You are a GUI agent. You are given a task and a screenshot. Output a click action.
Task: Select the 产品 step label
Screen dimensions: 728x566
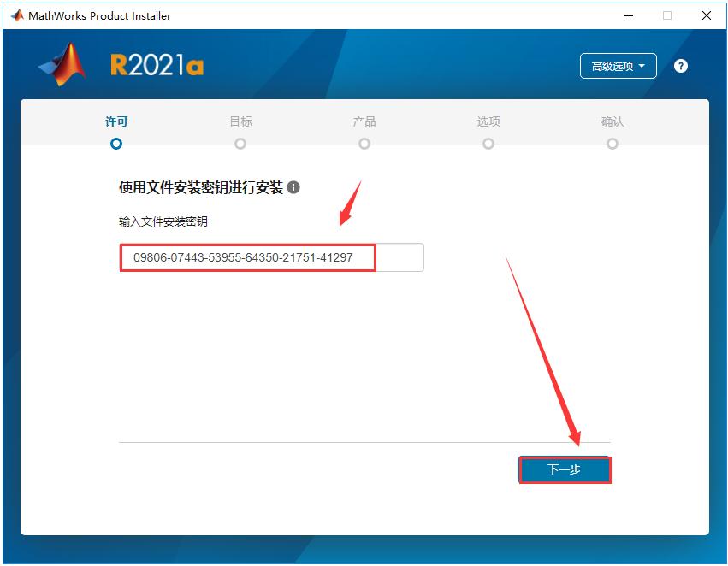coord(364,121)
